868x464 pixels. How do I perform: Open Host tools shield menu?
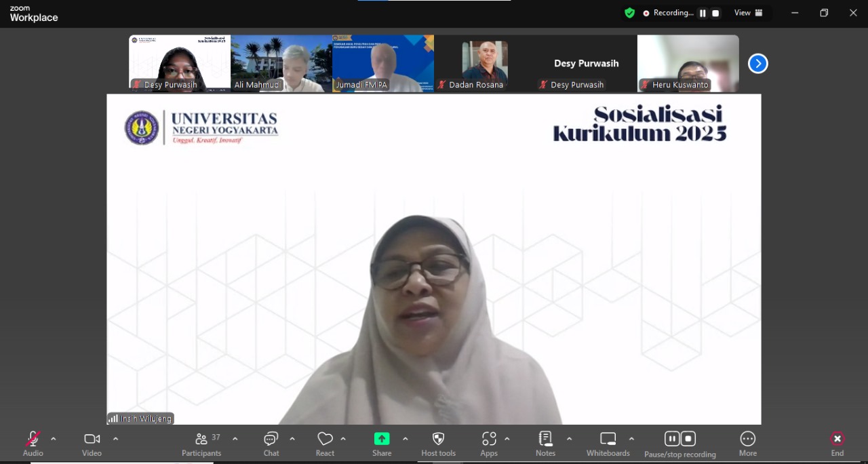438,444
